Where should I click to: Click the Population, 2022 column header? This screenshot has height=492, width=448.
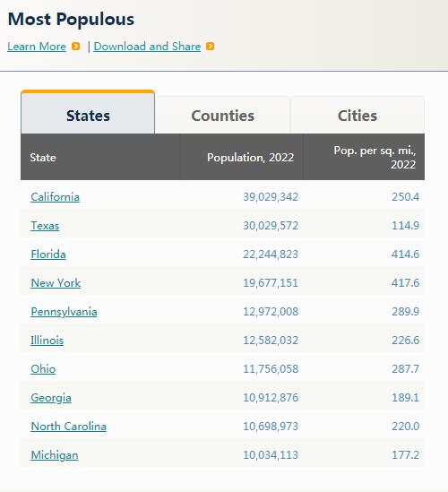241,157
